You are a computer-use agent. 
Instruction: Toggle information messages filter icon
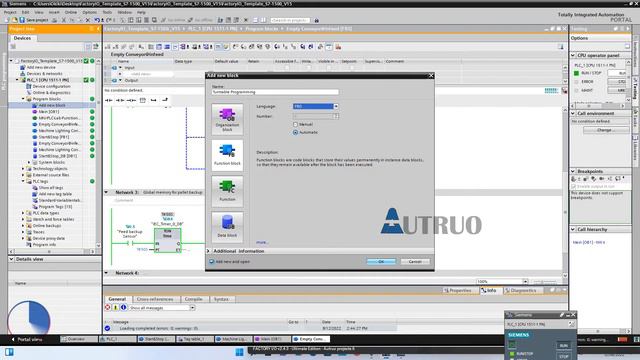click(123, 307)
